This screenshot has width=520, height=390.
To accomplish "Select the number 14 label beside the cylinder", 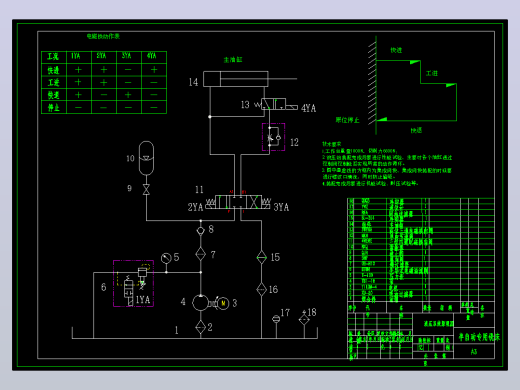I will pos(193,82).
